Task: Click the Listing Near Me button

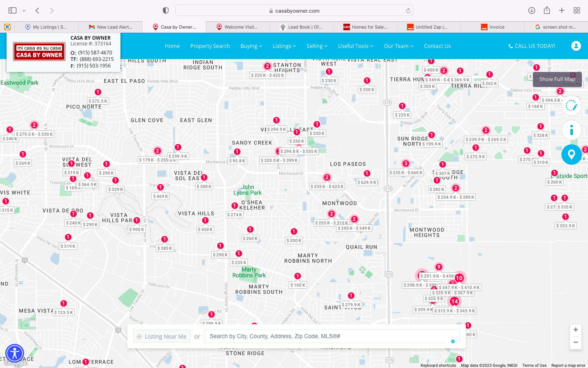Action: [x=162, y=337]
